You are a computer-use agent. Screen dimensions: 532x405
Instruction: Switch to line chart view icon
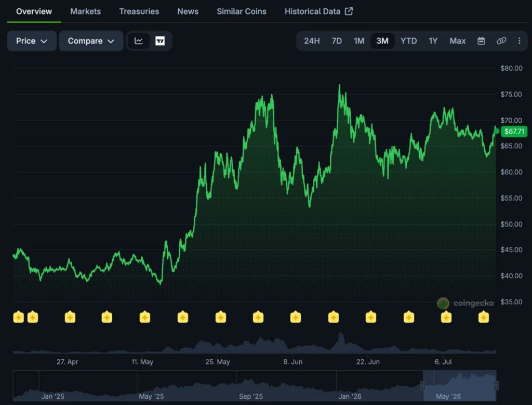[138, 41]
